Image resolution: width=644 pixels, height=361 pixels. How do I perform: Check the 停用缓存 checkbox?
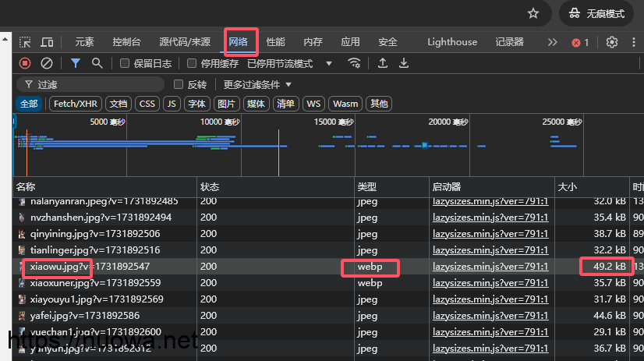pos(192,63)
